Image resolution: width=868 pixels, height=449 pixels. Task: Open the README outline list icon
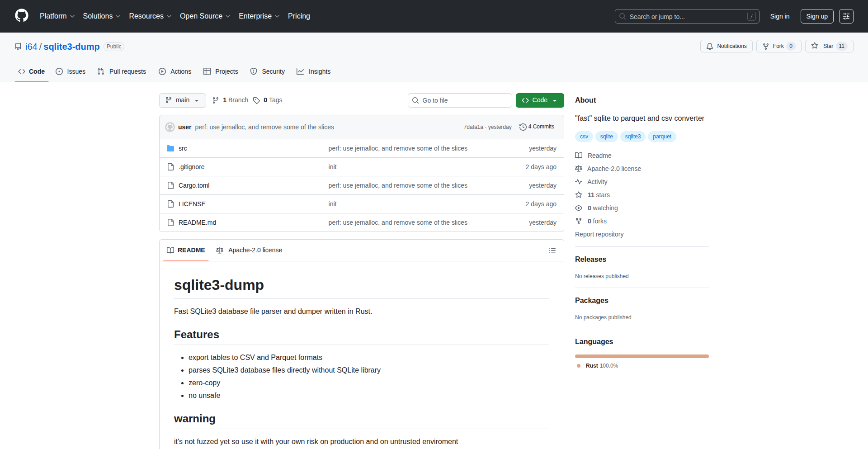[x=552, y=250]
